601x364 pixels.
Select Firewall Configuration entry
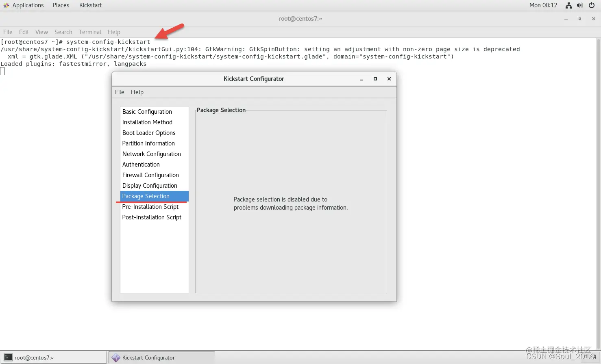(x=155, y=175)
